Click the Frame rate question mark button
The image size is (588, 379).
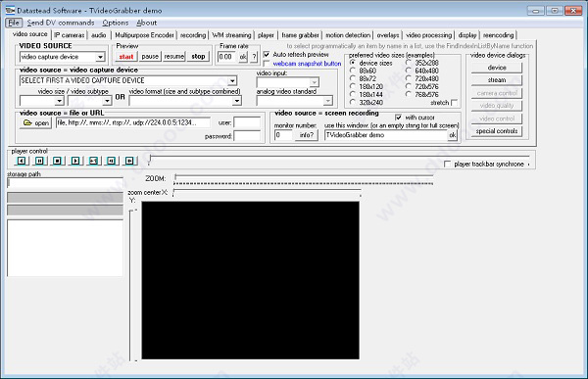point(254,57)
